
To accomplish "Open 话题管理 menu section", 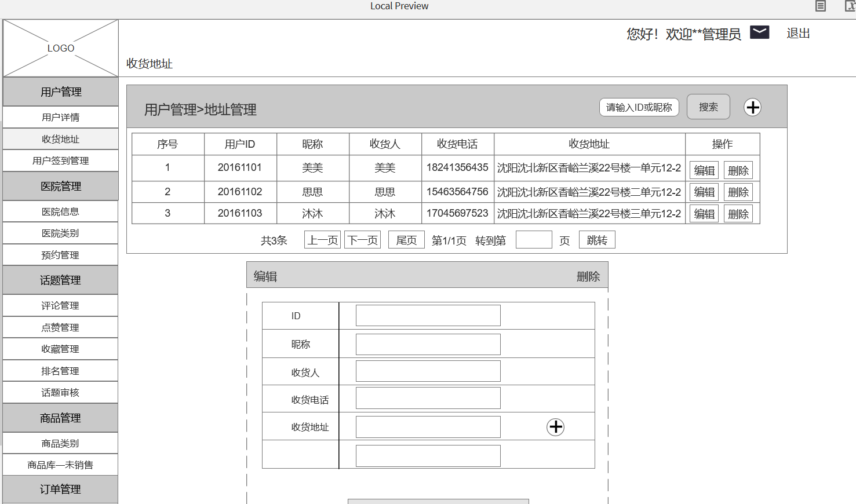I will (61, 280).
